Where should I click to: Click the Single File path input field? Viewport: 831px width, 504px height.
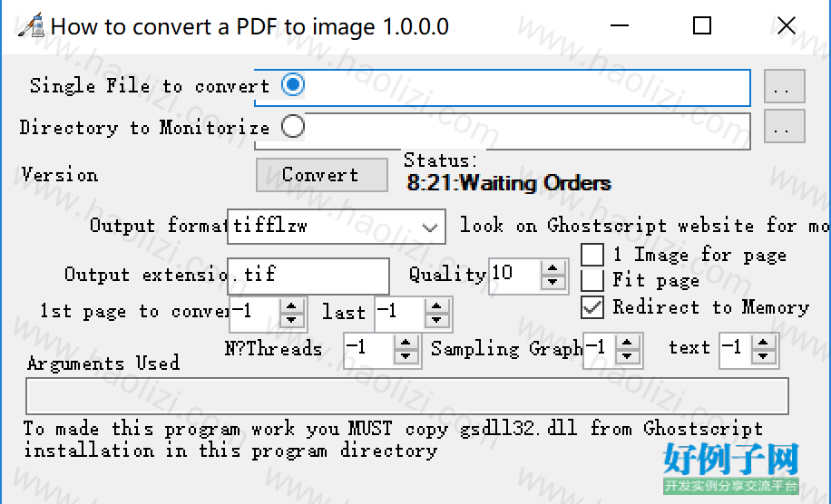[502, 87]
